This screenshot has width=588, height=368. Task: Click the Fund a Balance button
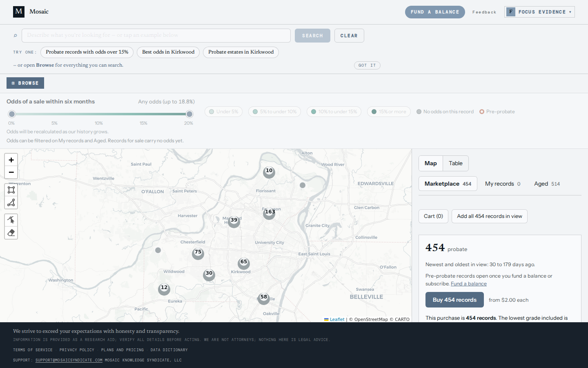[435, 12]
